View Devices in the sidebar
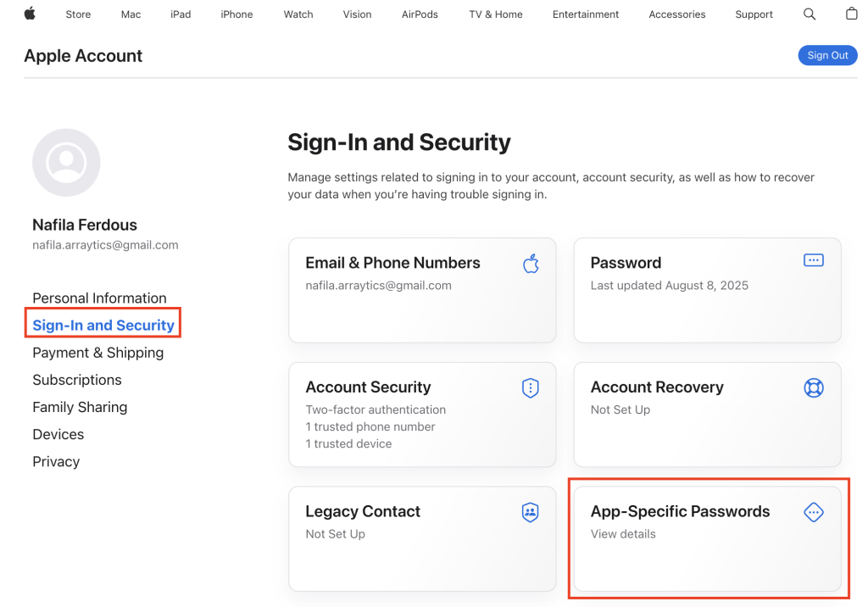 (x=58, y=434)
